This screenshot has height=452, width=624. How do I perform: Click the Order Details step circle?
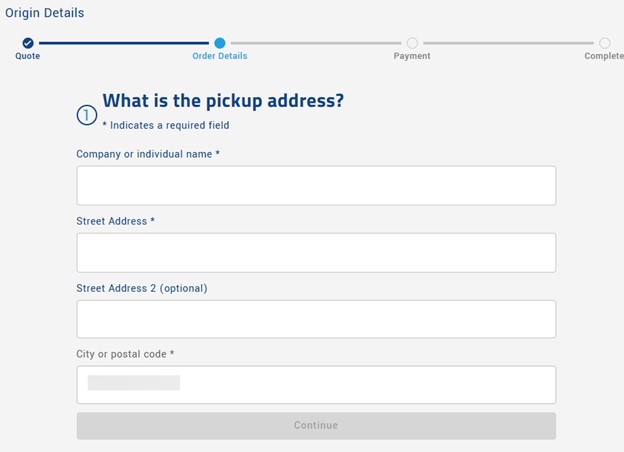220,43
